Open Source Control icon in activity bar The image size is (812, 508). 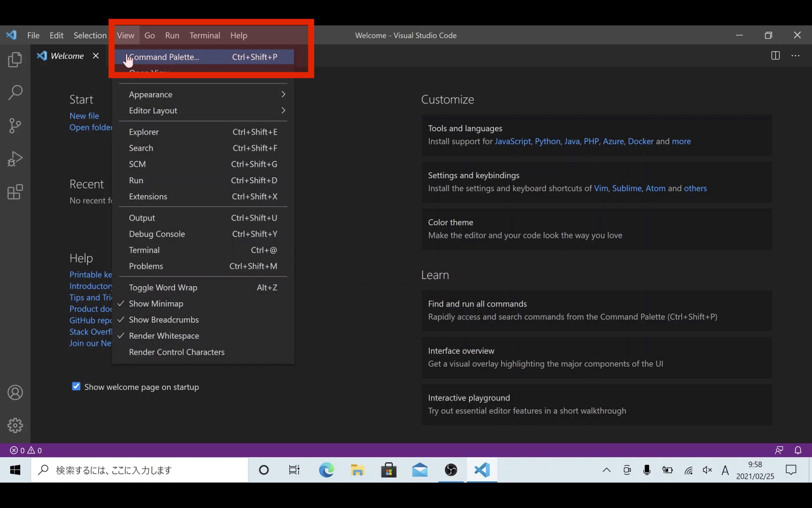[15, 126]
